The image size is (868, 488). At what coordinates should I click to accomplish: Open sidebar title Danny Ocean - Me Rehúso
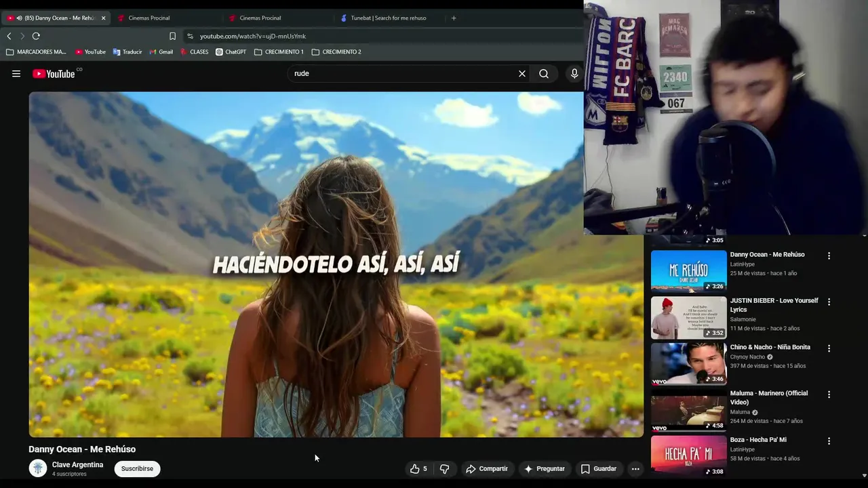[x=767, y=255]
